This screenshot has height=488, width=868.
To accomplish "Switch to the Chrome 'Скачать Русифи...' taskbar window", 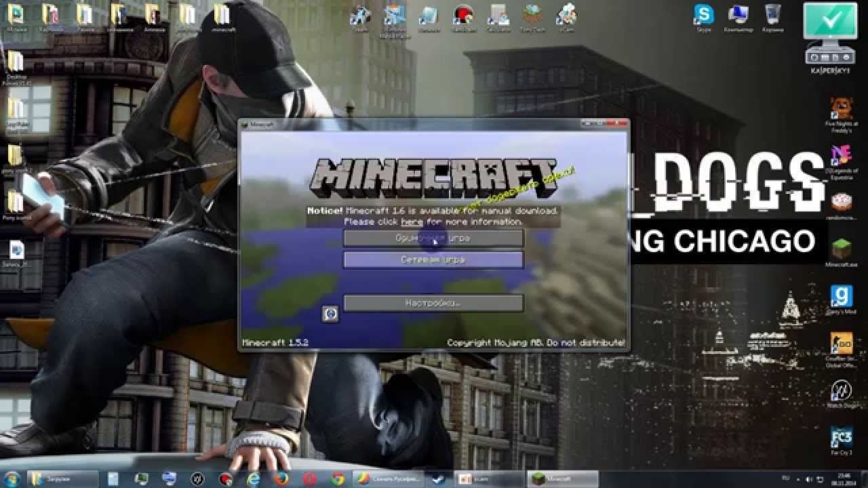I will coord(389,479).
